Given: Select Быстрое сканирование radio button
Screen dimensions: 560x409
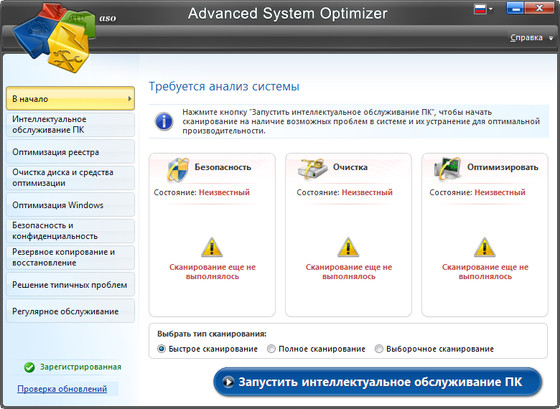Looking at the screenshot, I should click(x=161, y=349).
